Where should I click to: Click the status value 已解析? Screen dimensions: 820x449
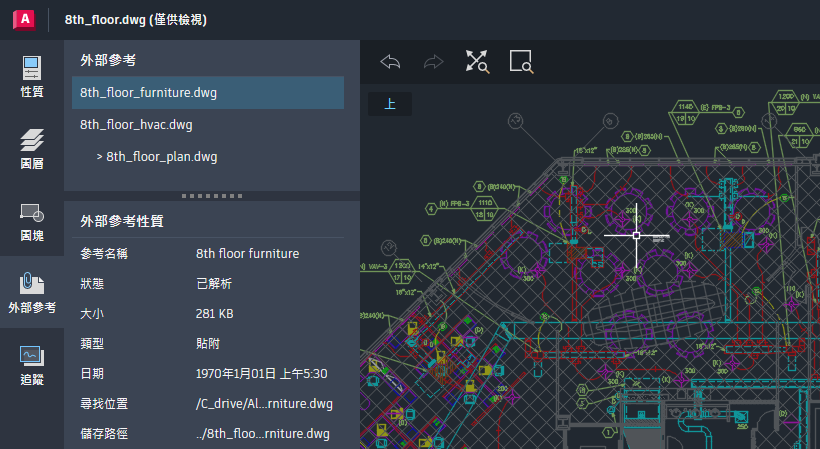pyautogui.click(x=214, y=284)
